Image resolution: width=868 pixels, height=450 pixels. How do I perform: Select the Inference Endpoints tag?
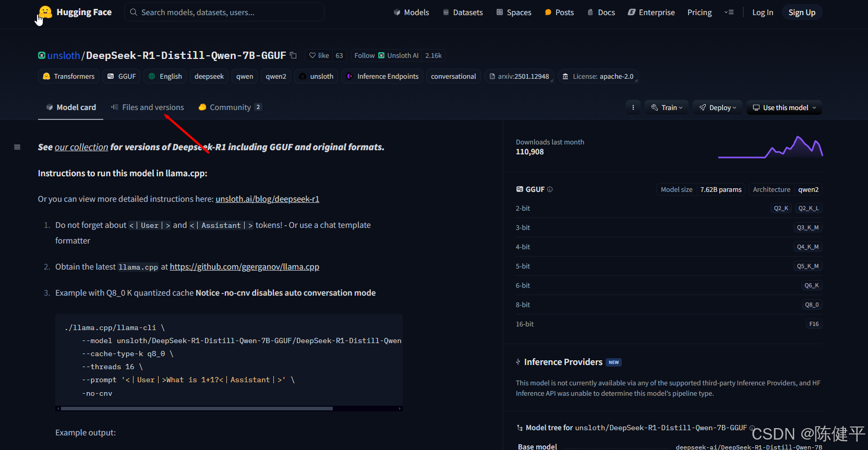[382, 76]
